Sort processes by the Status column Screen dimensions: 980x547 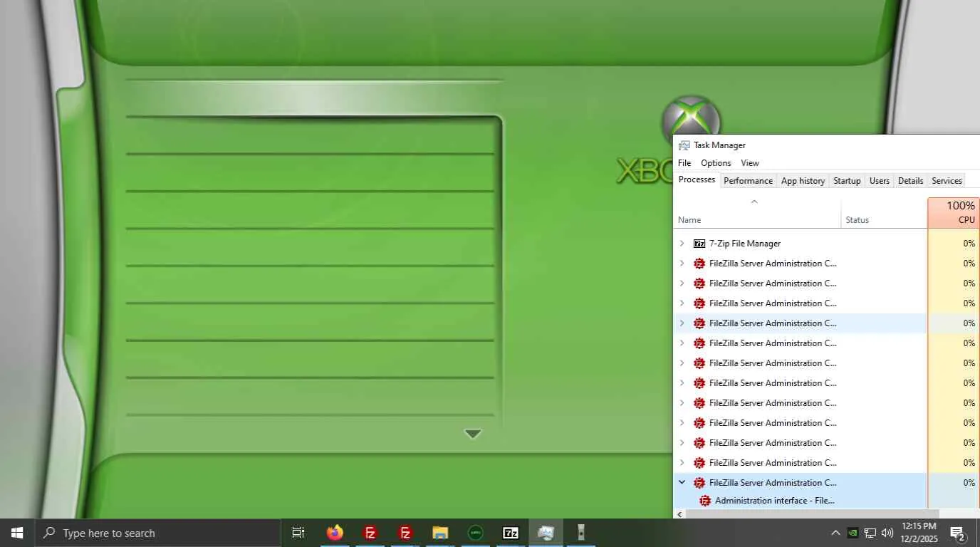click(x=884, y=213)
